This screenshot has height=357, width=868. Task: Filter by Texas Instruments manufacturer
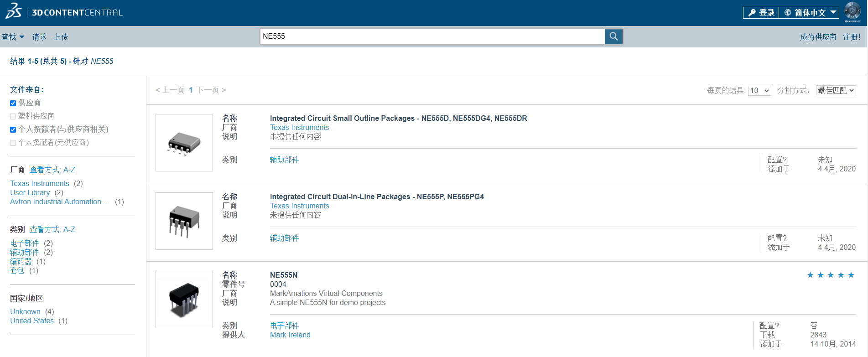pyautogui.click(x=40, y=183)
